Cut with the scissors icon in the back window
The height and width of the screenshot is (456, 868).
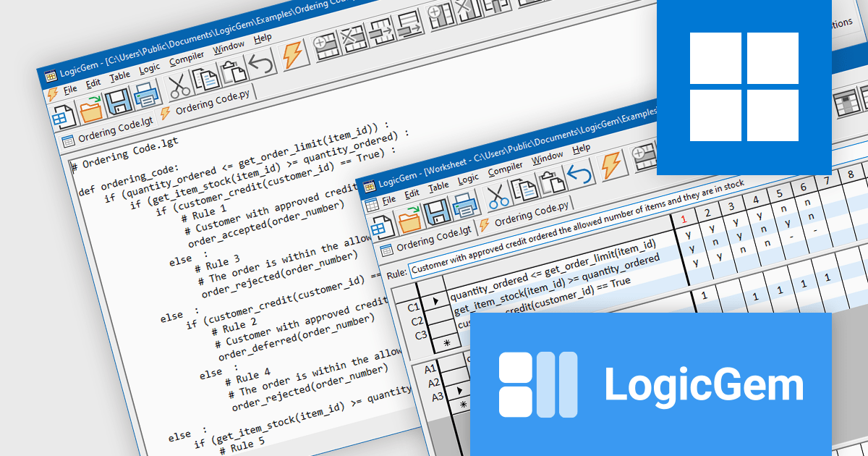point(179,85)
